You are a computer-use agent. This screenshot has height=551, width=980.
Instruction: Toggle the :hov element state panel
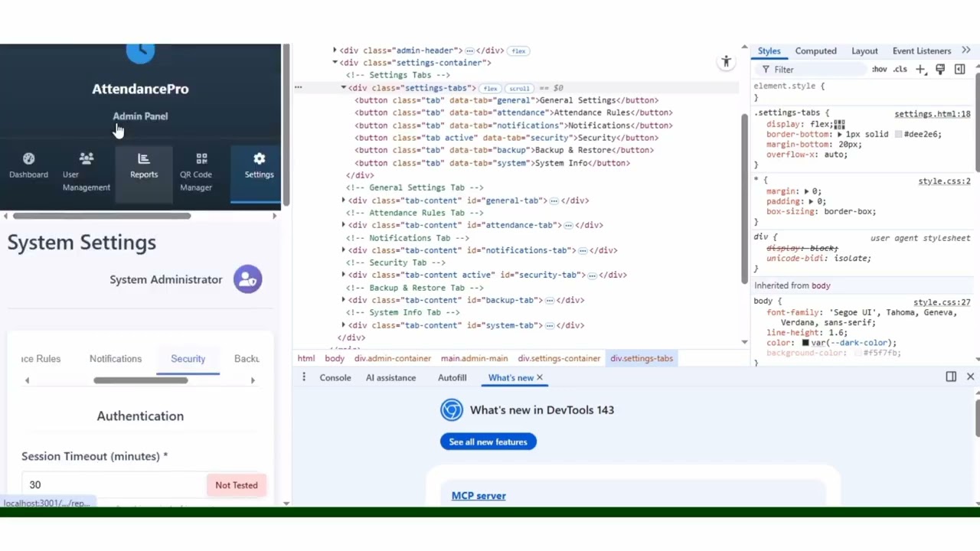(x=879, y=70)
